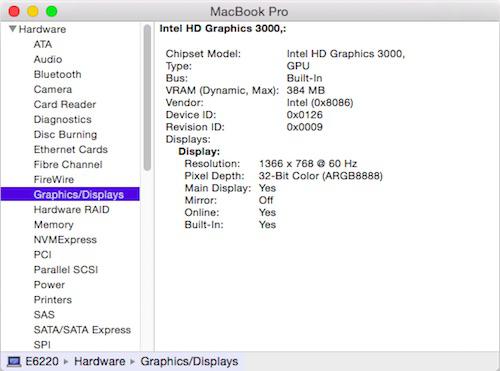Click the 'Main Display:' label
The width and height of the screenshot is (500, 371).
coord(218,188)
